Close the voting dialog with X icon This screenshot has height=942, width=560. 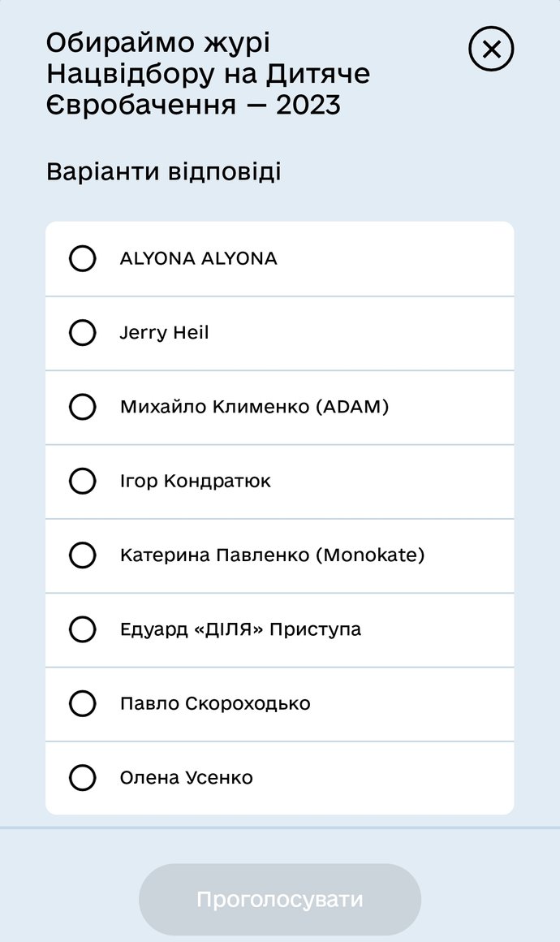pos(491,50)
